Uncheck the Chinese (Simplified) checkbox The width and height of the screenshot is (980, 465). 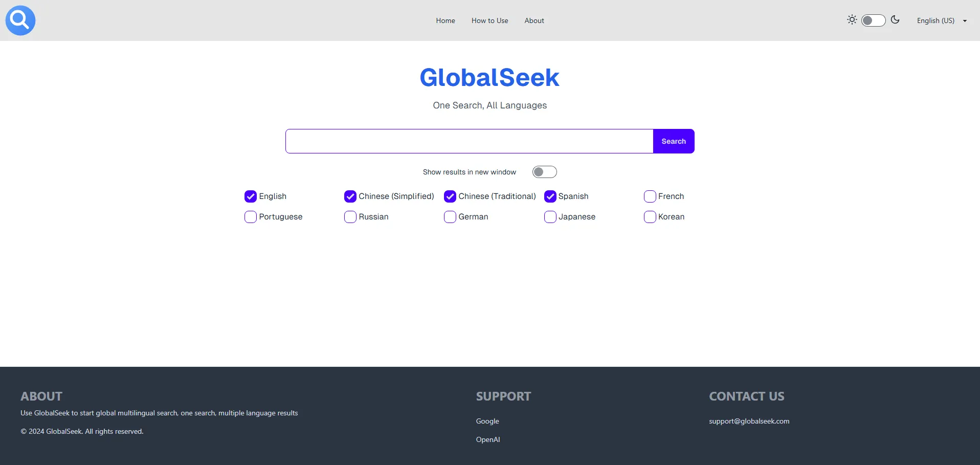pos(350,196)
